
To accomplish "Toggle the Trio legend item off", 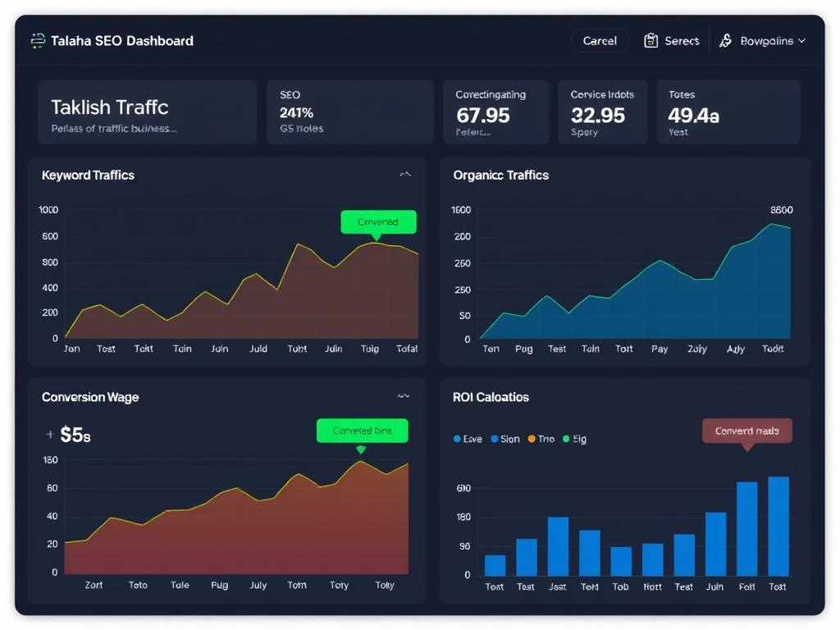I will [x=542, y=439].
